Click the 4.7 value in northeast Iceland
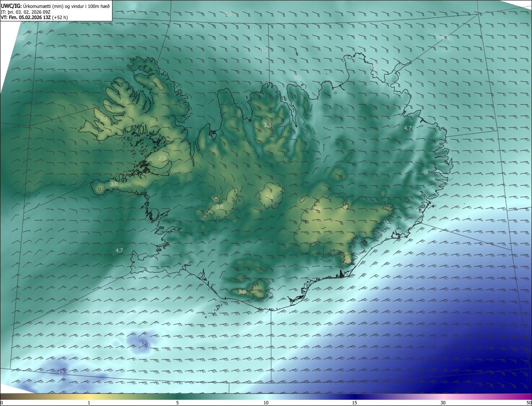Image resolution: width=532 pixels, height=406 pixels. [408, 128]
